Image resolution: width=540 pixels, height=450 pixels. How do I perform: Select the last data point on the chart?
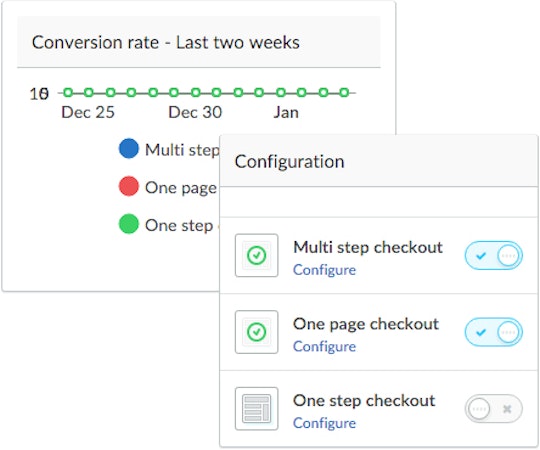[344, 92]
